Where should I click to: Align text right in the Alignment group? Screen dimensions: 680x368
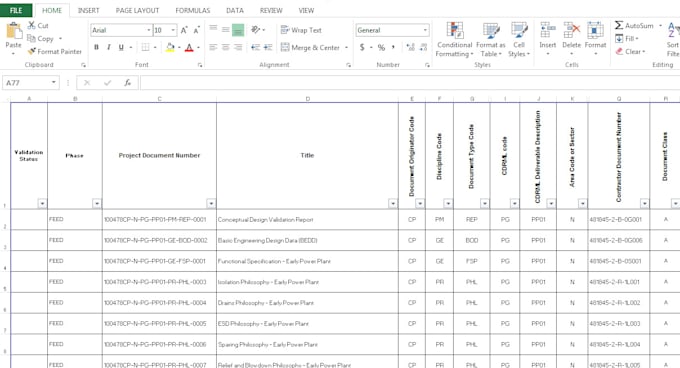(x=238, y=47)
